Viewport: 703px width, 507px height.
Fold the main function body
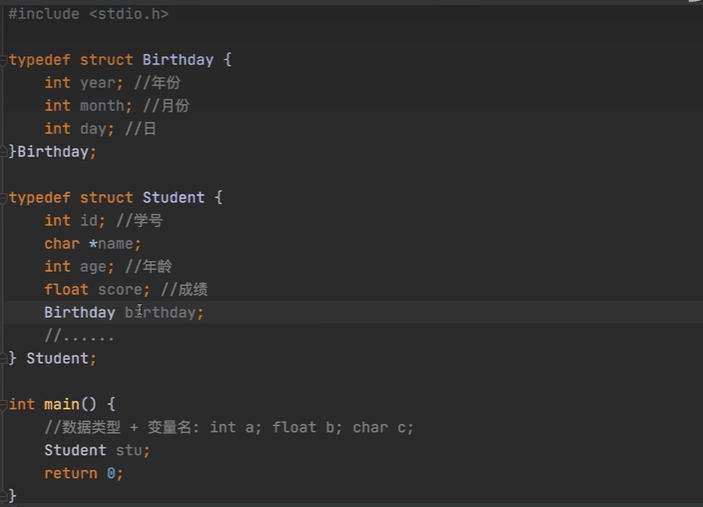pos(6,404)
